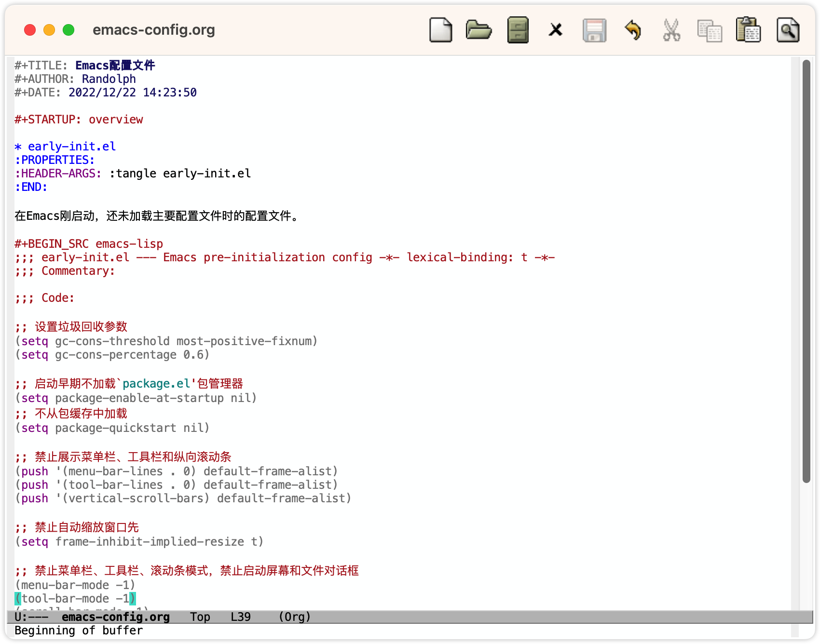
Task: Kill buffer with the X toolbar icon
Action: point(556,30)
